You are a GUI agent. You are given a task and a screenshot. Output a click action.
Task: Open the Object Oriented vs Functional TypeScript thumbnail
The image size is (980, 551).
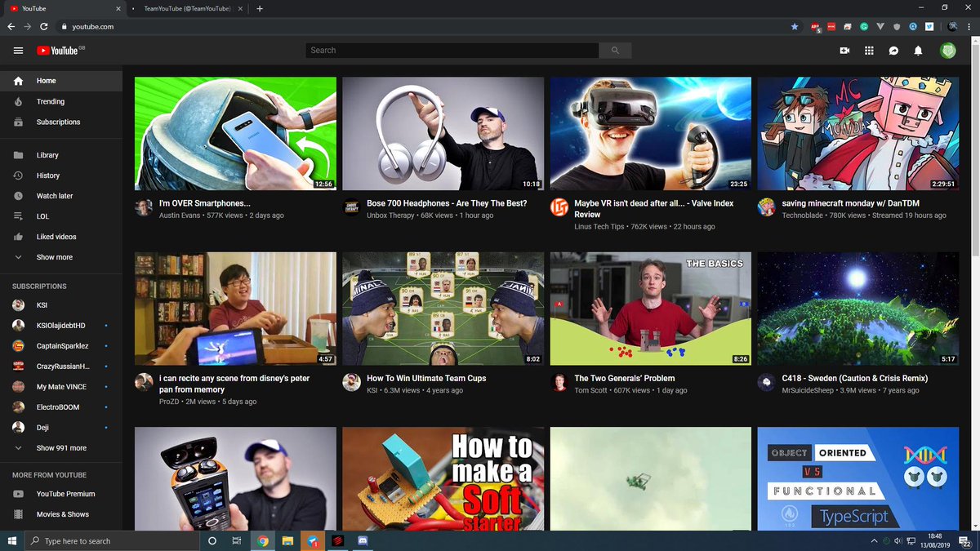click(x=858, y=479)
